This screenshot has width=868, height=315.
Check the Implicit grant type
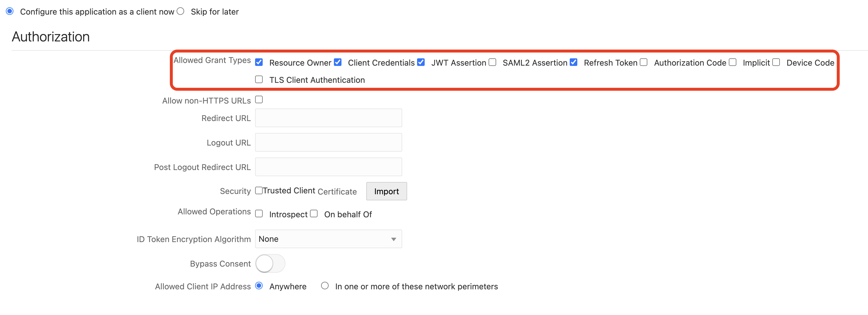pos(733,62)
